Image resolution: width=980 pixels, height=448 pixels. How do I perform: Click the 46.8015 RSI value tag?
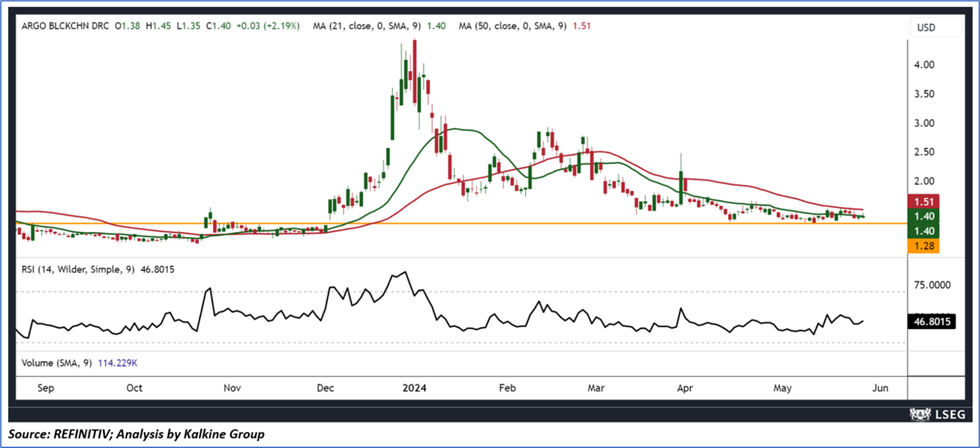pos(931,322)
